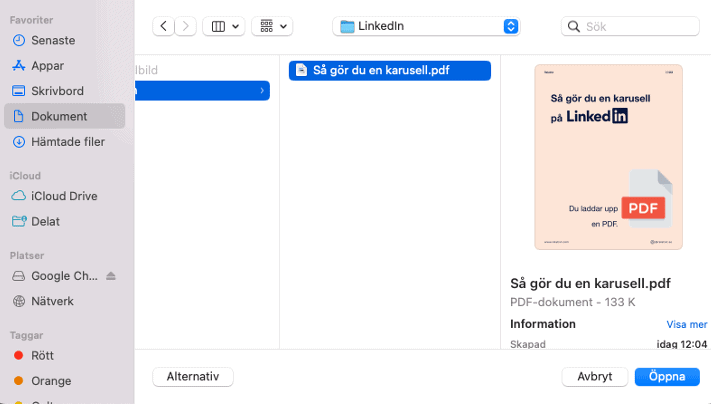Click the orange tag color dot
Screen dimensions: 712x404
pos(19,381)
